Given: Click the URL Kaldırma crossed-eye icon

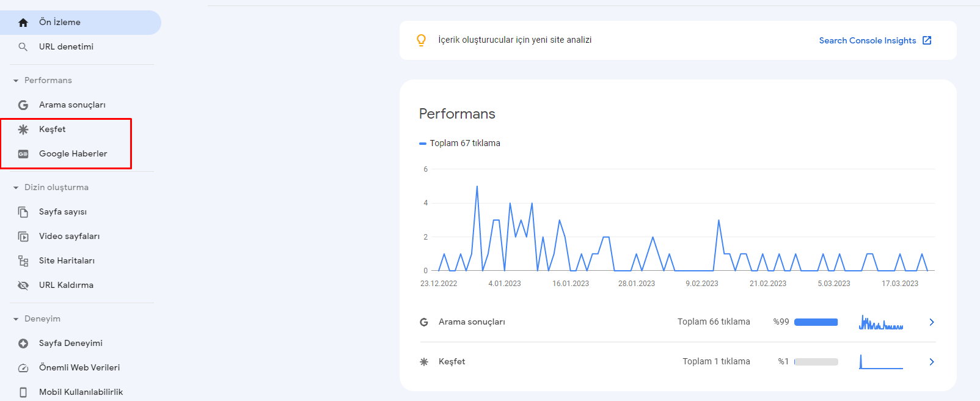Looking at the screenshot, I should (x=23, y=285).
